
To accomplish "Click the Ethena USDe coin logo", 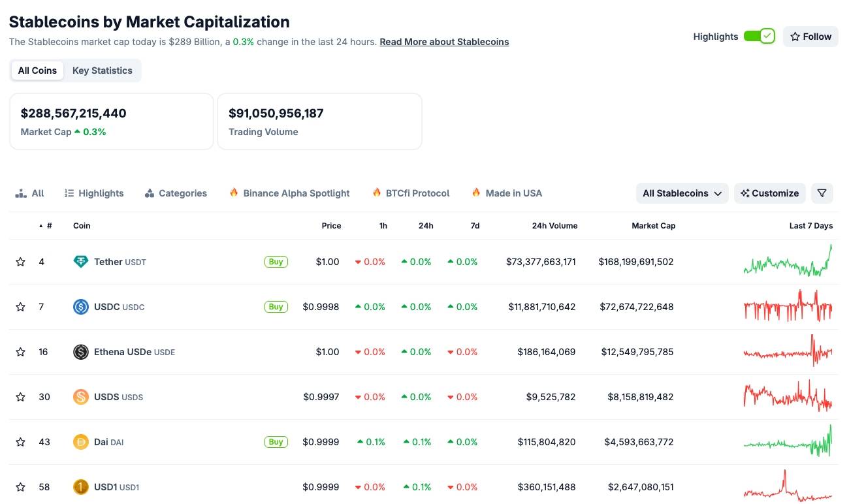I will (x=81, y=352).
